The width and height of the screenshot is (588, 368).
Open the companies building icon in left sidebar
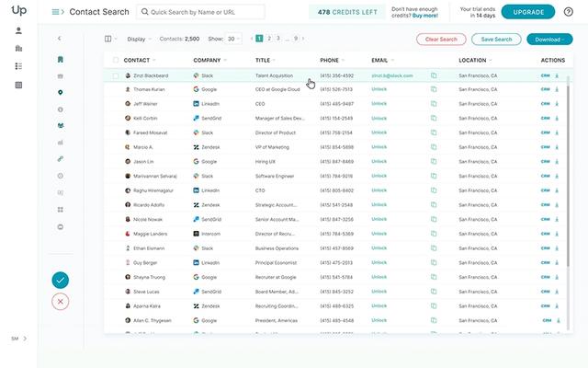coord(18,49)
